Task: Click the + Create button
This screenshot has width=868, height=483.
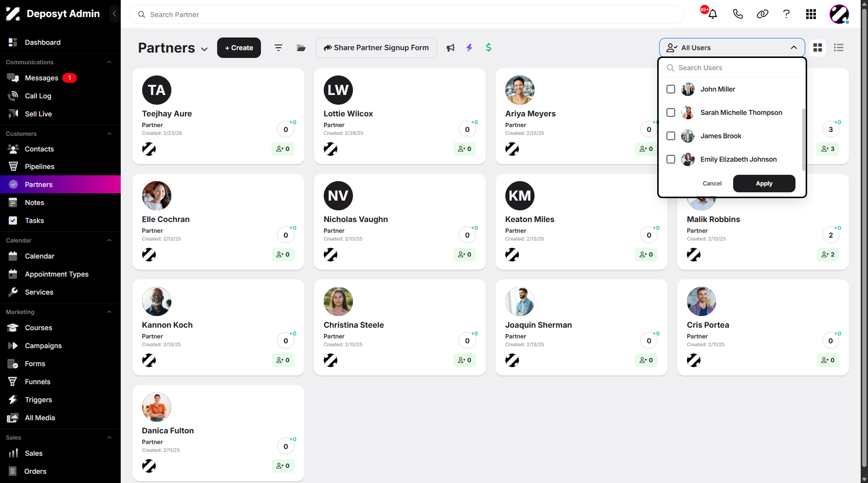Action: [239, 48]
